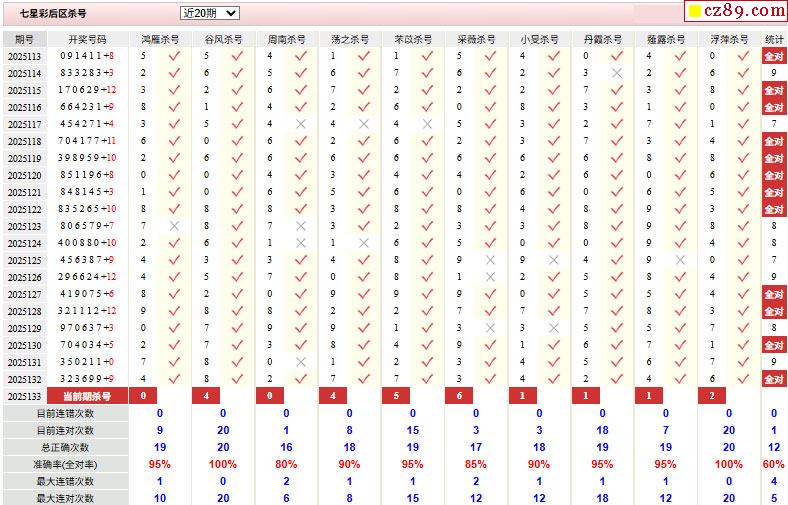Select the 浮萍杀号 column header

[728, 39]
